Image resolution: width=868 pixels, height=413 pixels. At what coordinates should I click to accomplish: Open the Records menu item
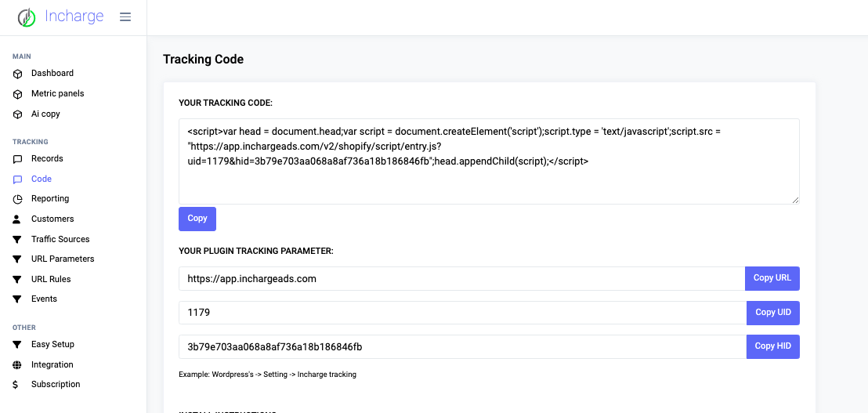point(47,158)
